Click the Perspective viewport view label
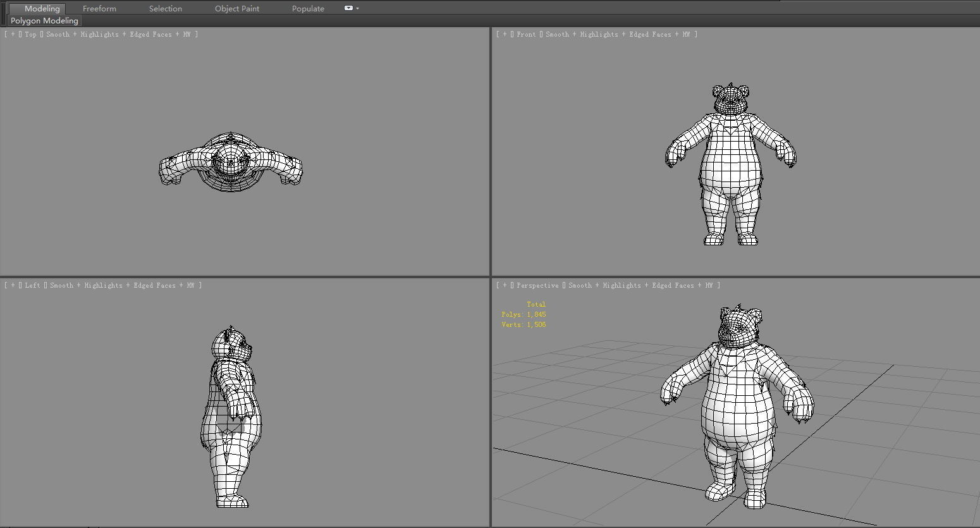The image size is (980, 528). [537, 286]
